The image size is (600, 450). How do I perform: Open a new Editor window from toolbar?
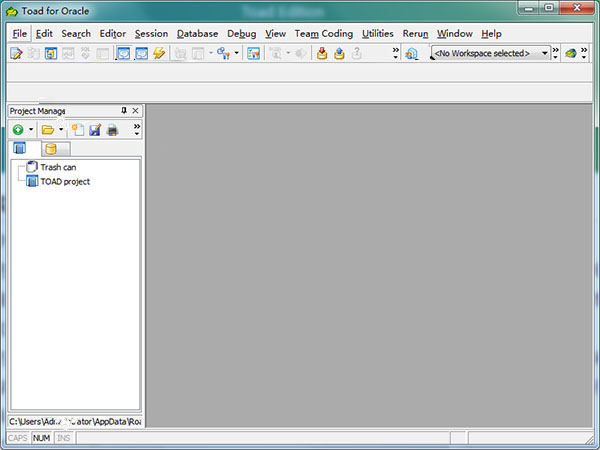17,53
